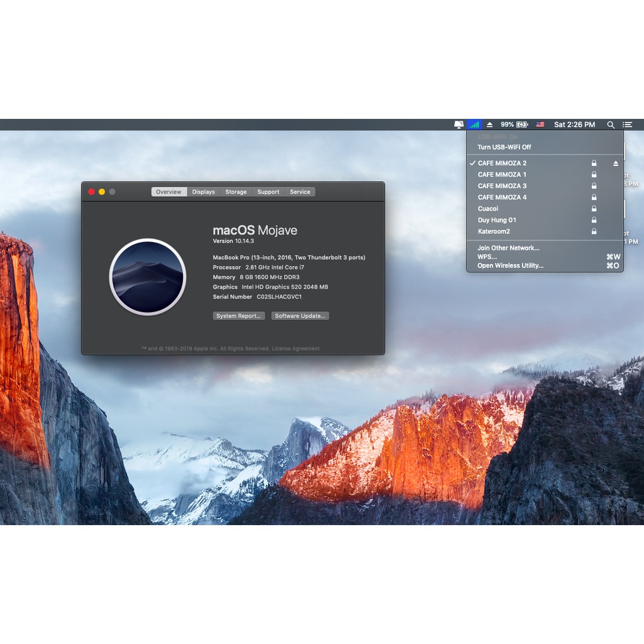
Task: Click the USB-WiFi signal bars menu bar icon
Action: pyautogui.click(x=474, y=125)
